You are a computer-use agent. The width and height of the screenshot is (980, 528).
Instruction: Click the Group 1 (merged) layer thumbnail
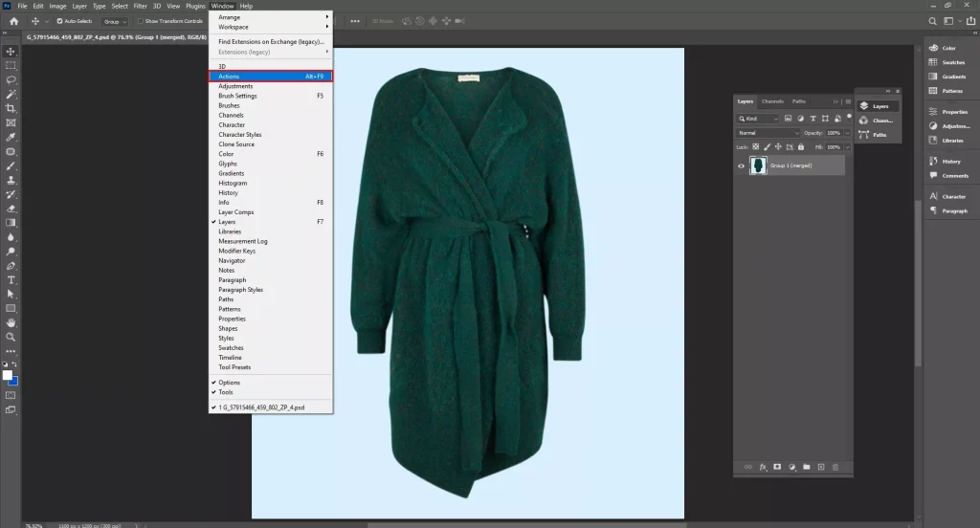click(x=758, y=165)
